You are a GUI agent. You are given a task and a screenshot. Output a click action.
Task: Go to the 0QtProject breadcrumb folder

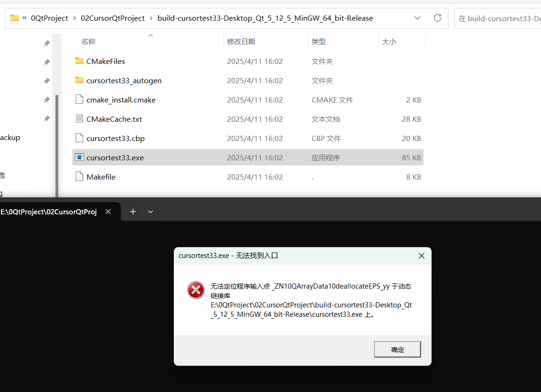[49, 18]
